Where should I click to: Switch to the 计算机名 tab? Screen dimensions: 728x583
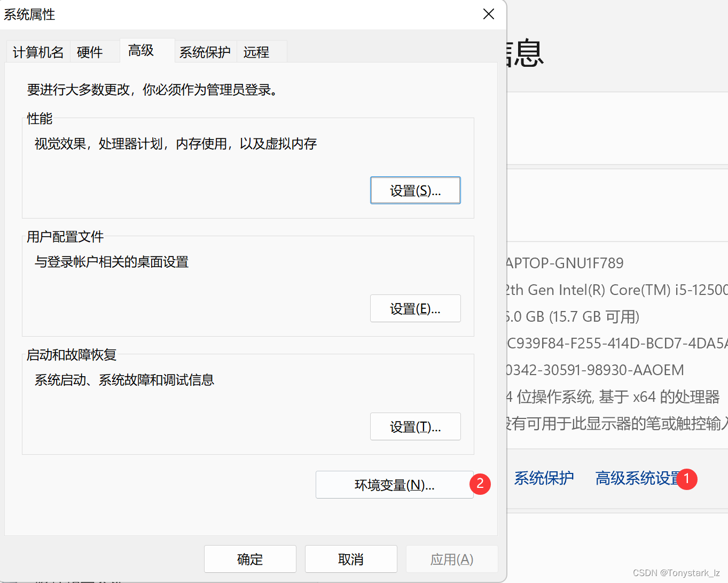pos(38,52)
